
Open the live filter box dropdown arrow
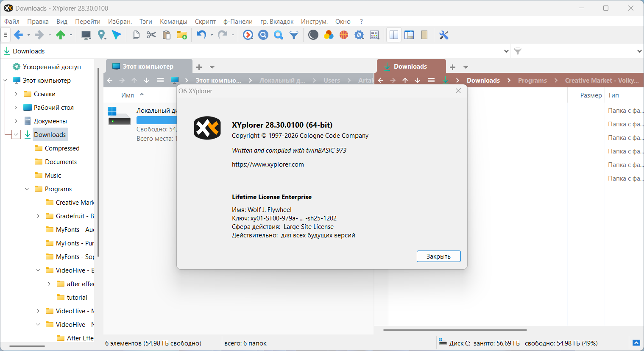639,51
